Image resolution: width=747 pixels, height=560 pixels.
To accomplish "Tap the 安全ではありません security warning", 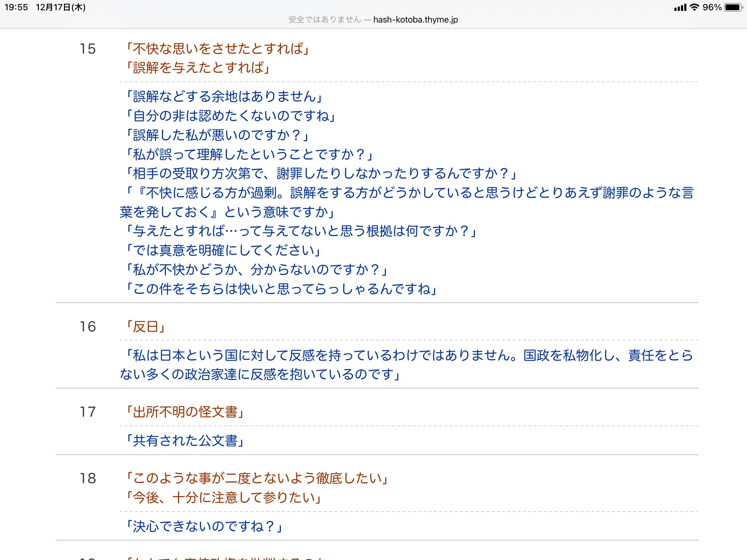I will [324, 20].
